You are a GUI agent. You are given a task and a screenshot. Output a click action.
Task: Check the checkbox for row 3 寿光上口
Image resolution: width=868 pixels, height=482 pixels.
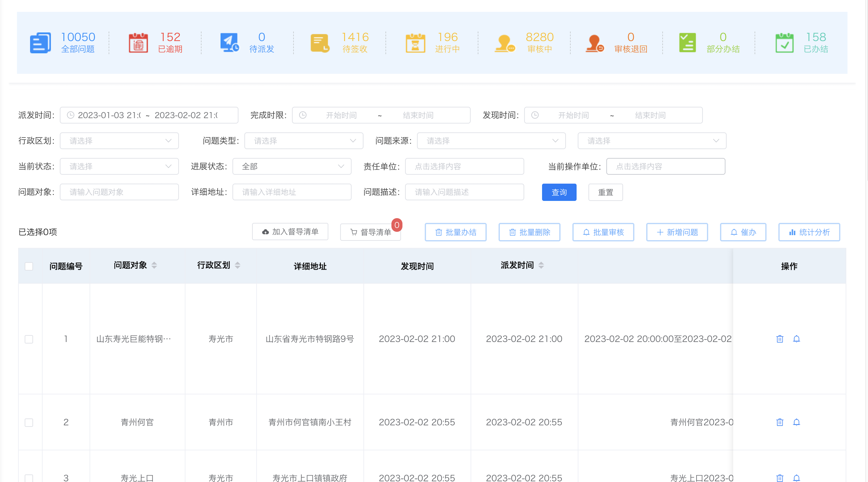click(x=29, y=478)
